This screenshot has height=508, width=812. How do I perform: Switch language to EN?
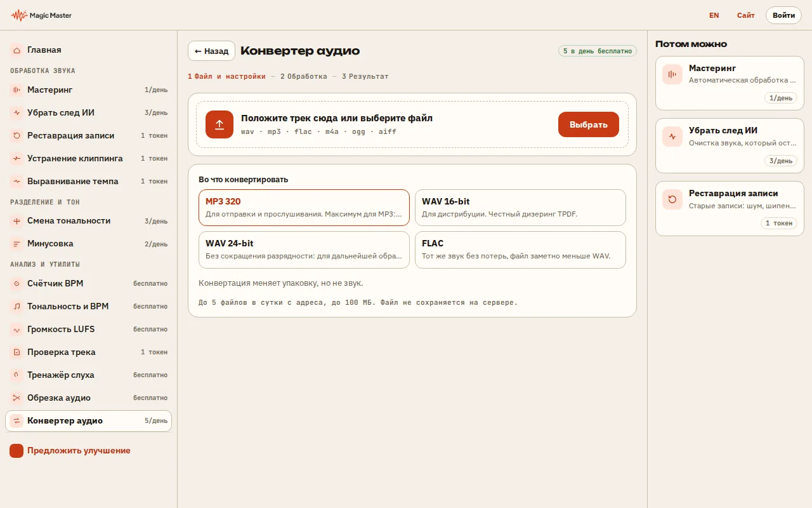point(714,15)
